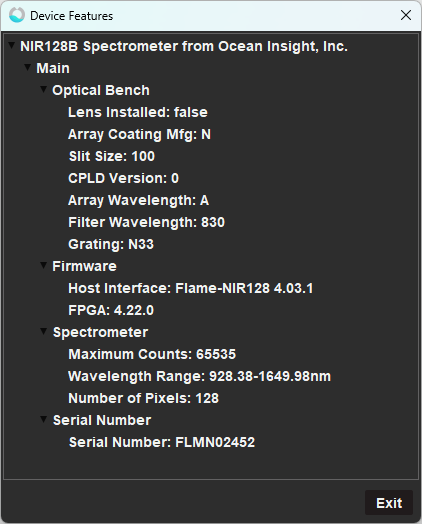Image resolution: width=422 pixels, height=524 pixels.
Task: Collapse the Firmware section arrow
Action: click(x=43, y=265)
